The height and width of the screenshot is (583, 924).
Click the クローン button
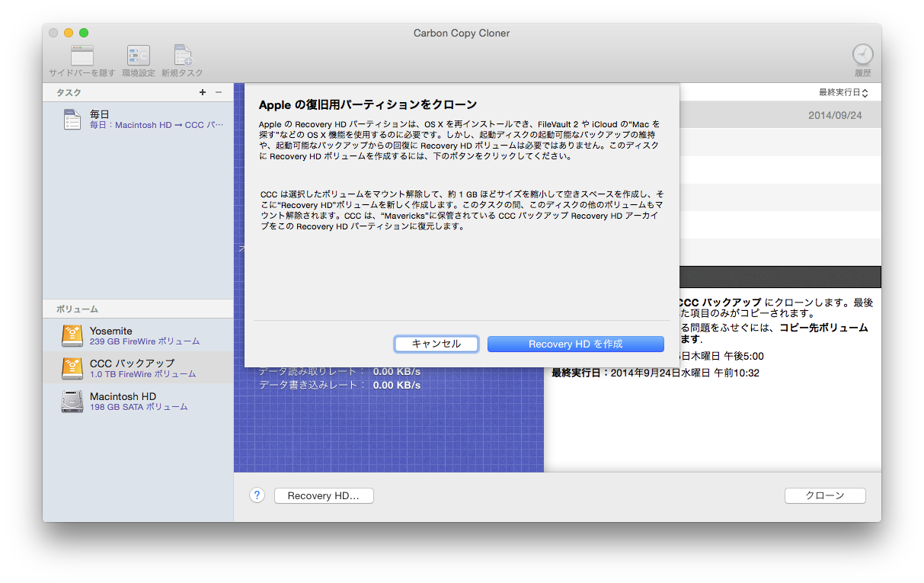(825, 495)
